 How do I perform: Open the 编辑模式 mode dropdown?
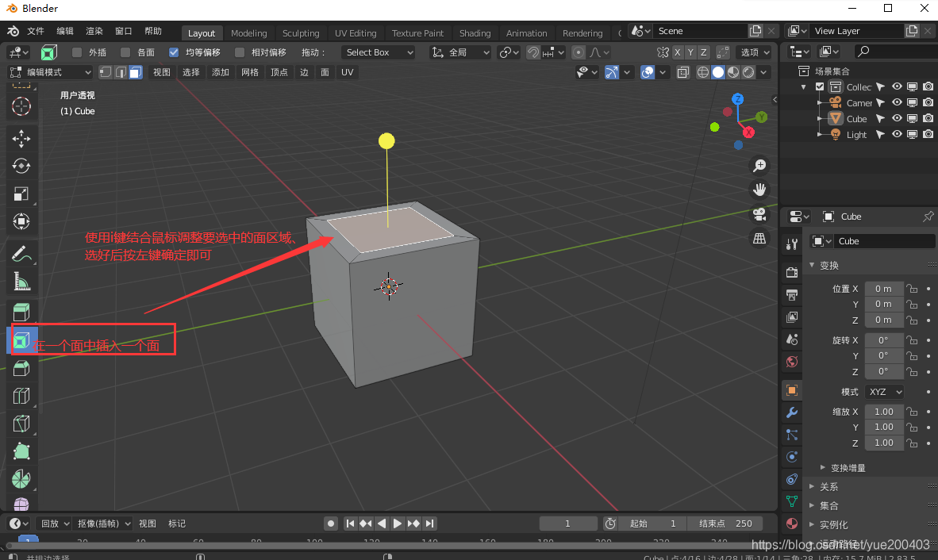pyautogui.click(x=50, y=72)
